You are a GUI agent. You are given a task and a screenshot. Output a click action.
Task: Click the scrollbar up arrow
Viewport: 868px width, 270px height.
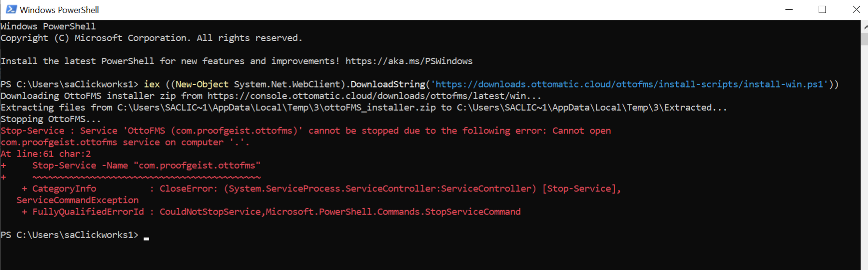pyautogui.click(x=864, y=28)
